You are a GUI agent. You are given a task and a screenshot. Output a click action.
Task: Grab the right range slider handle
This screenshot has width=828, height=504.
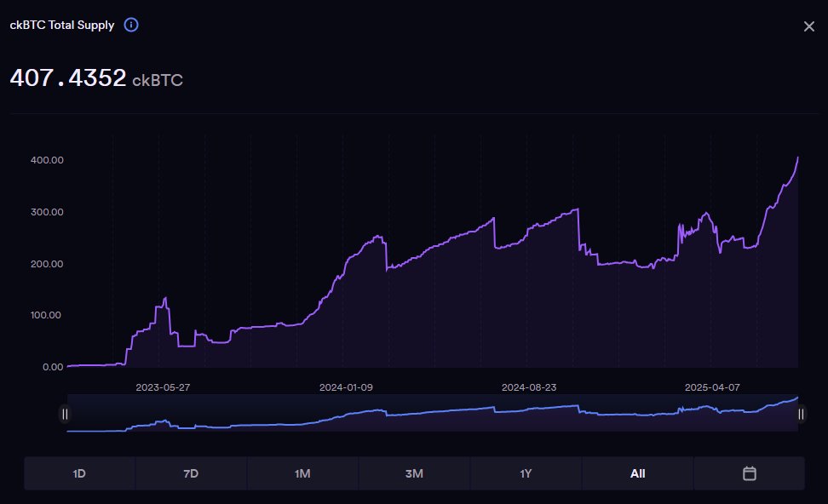[801, 414]
